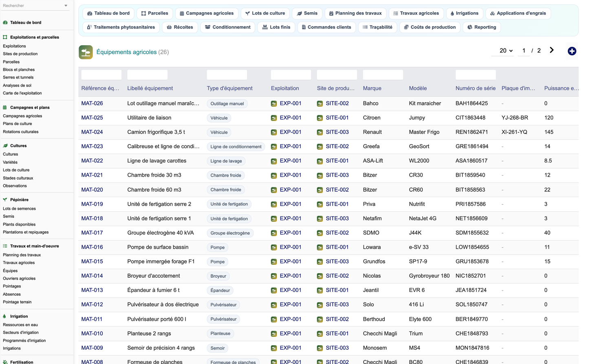Open the Planning des travaux top tab
Viewport: 589px width, 364px height.
[355, 13]
